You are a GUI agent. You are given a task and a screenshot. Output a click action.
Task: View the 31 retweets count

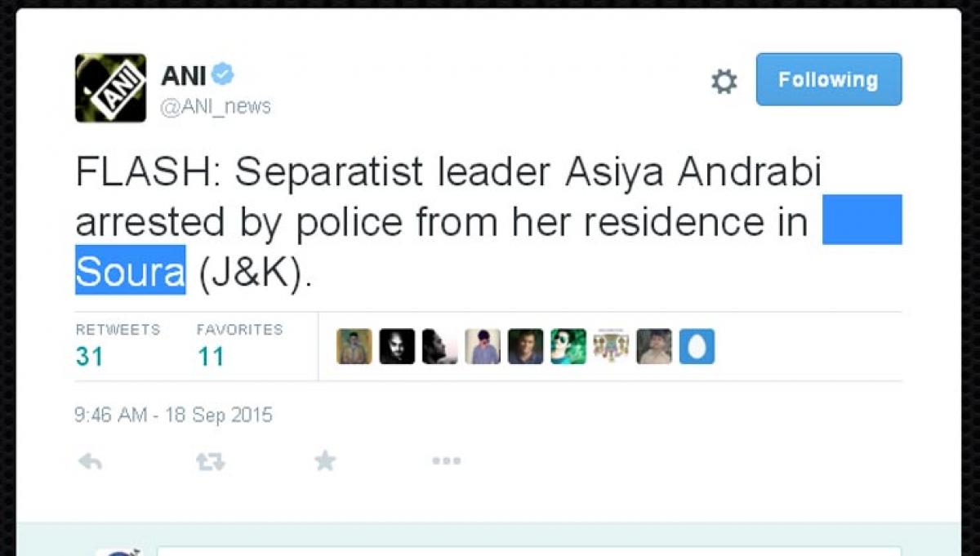coord(89,357)
